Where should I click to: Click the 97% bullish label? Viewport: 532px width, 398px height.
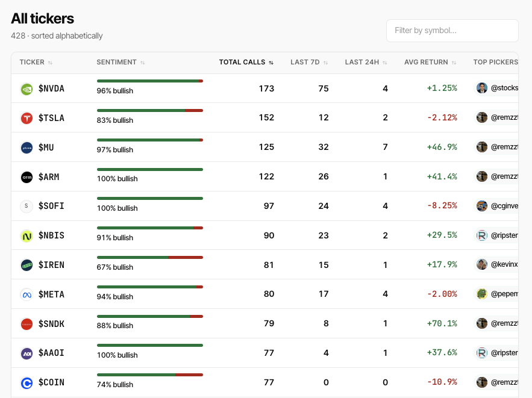coord(114,150)
